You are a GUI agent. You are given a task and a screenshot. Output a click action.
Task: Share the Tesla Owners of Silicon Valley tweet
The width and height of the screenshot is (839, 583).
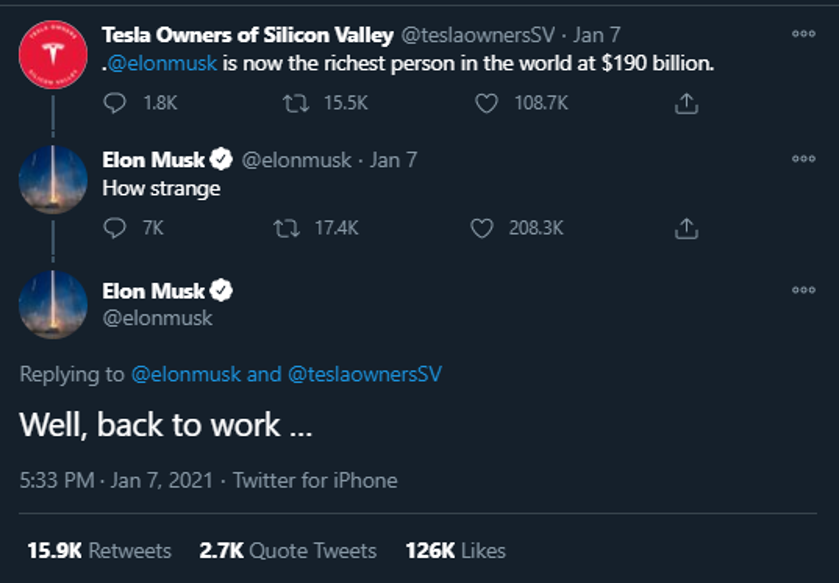[x=686, y=103]
